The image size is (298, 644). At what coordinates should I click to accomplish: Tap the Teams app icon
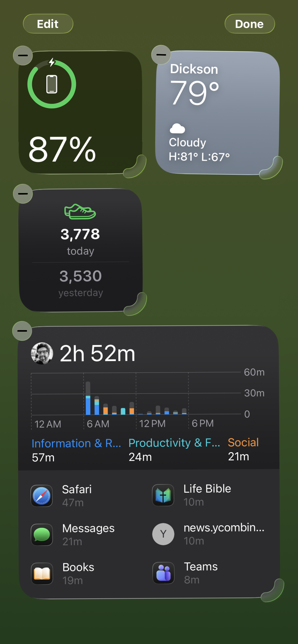pos(163,573)
